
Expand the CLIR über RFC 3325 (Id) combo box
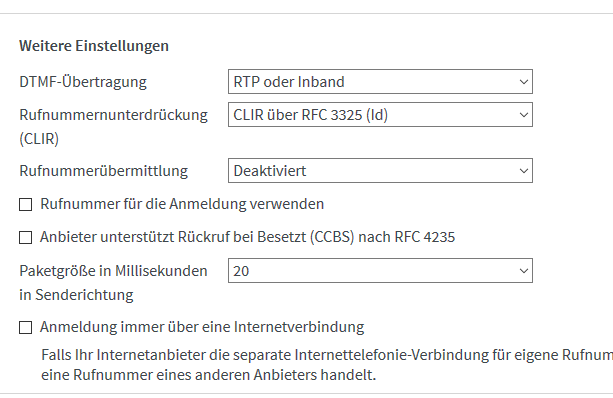(x=380, y=115)
